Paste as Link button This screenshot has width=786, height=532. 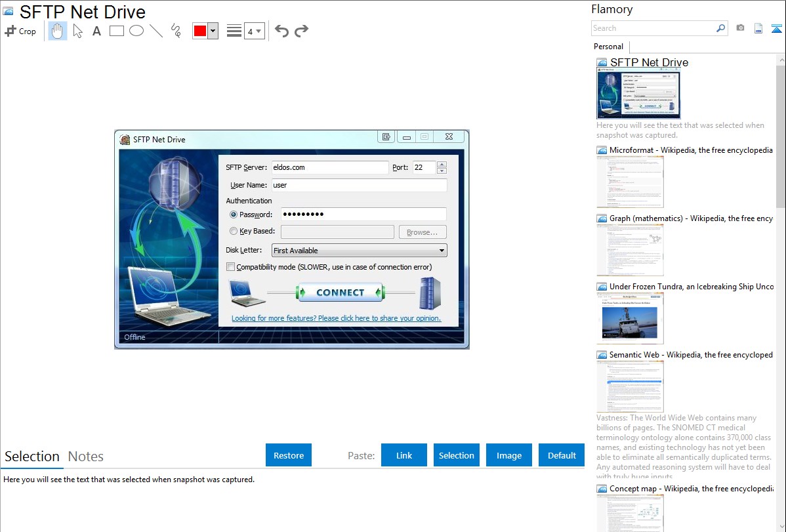[x=404, y=455]
